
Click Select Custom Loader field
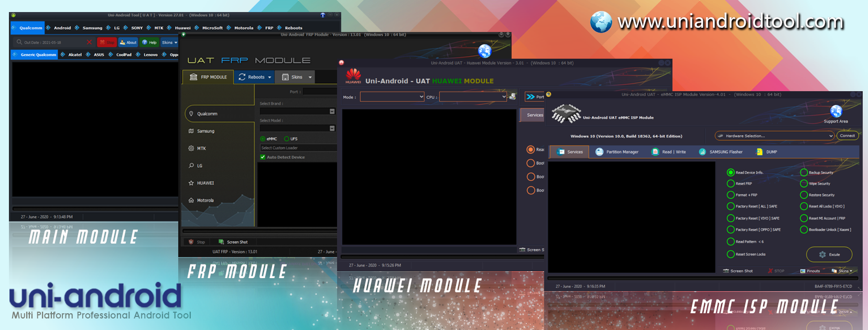coord(298,148)
